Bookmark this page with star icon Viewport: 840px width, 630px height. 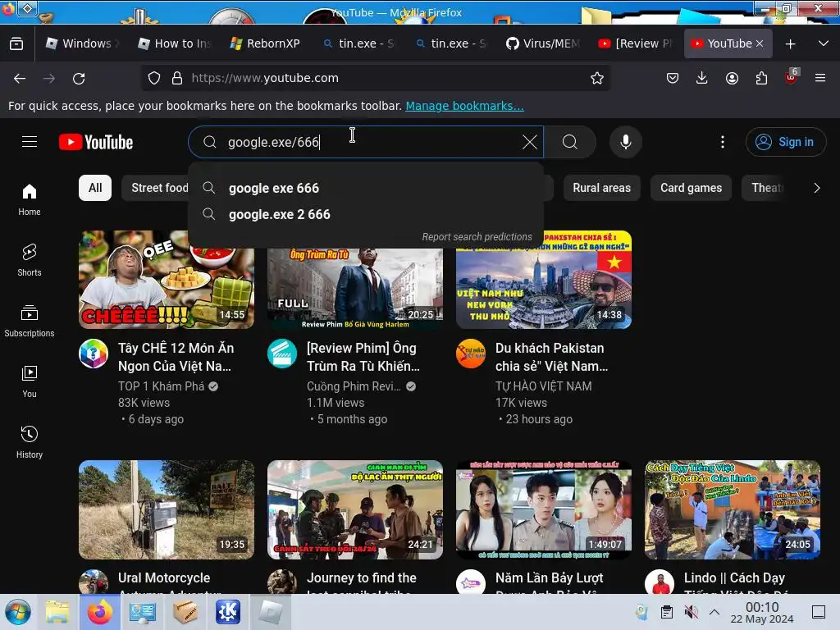(597, 78)
